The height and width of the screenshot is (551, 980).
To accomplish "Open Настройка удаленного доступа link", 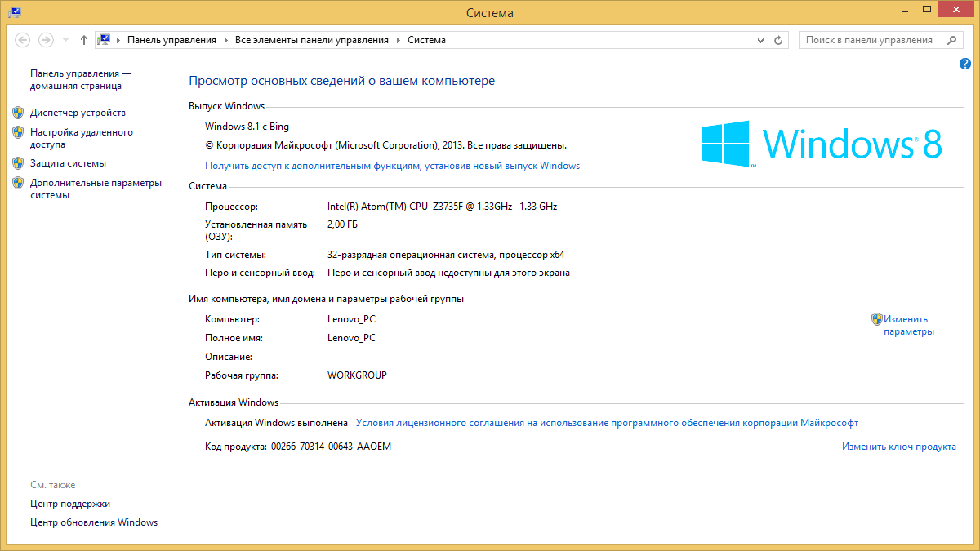I will click(82, 138).
